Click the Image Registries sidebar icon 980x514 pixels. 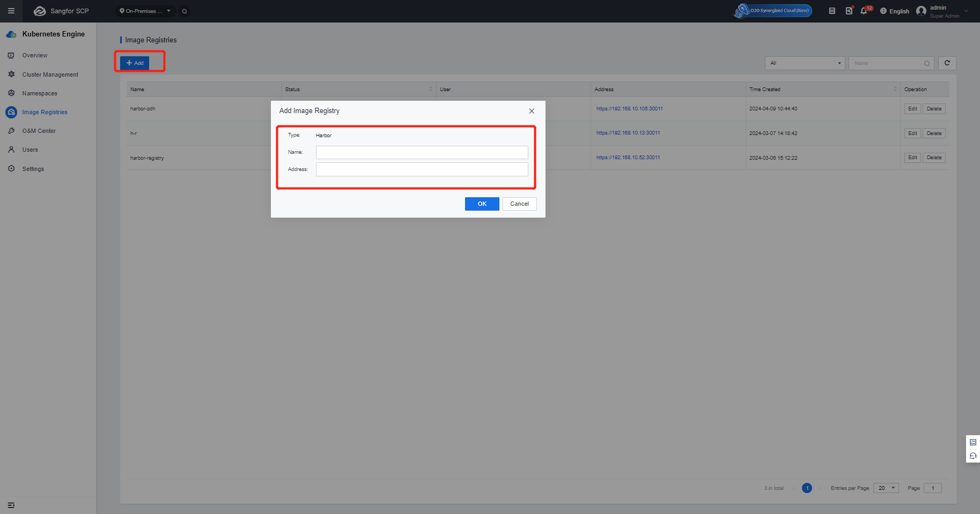[x=11, y=112]
